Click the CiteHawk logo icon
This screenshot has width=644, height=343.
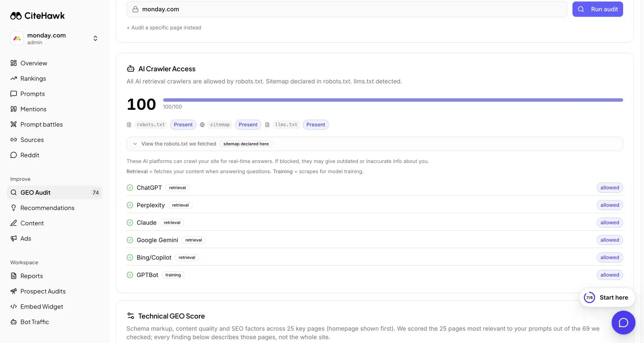16,16
